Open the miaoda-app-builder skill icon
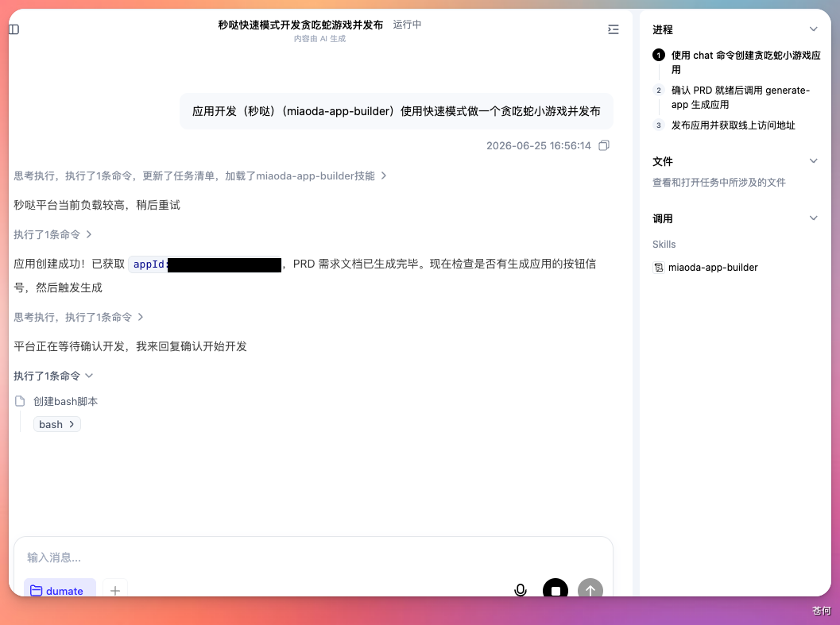This screenshot has height=625, width=840. pyautogui.click(x=658, y=268)
